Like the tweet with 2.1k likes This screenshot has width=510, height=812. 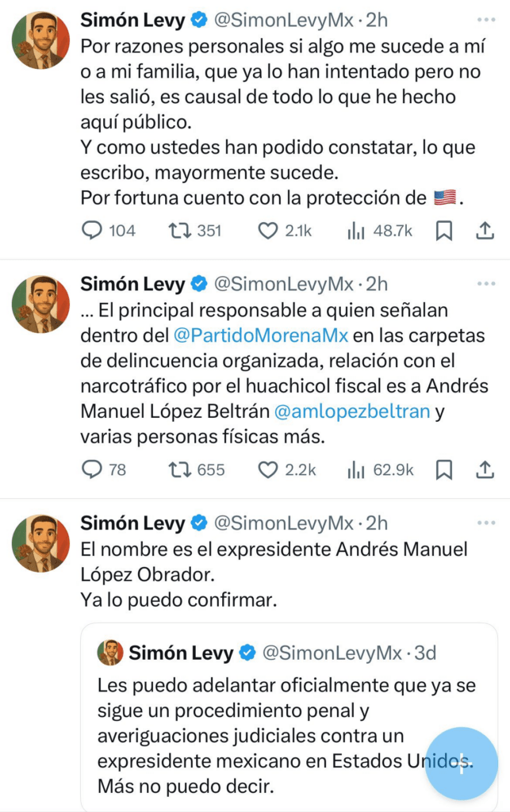[x=267, y=231]
